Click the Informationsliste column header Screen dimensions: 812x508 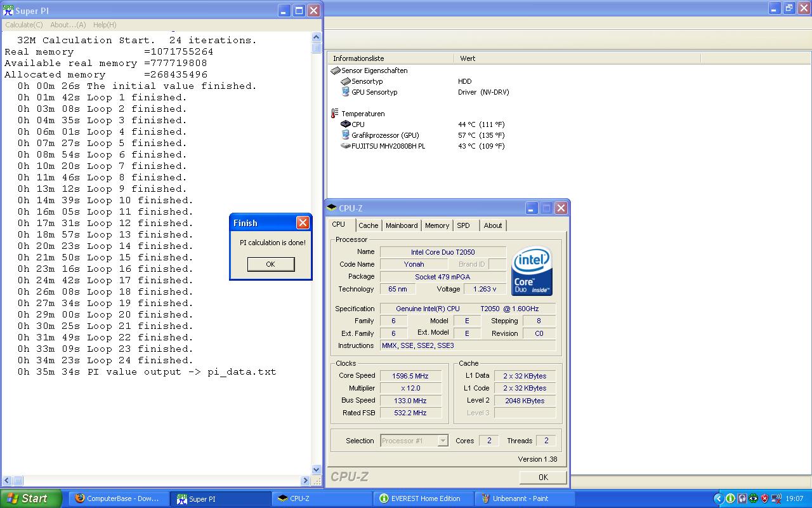point(391,58)
